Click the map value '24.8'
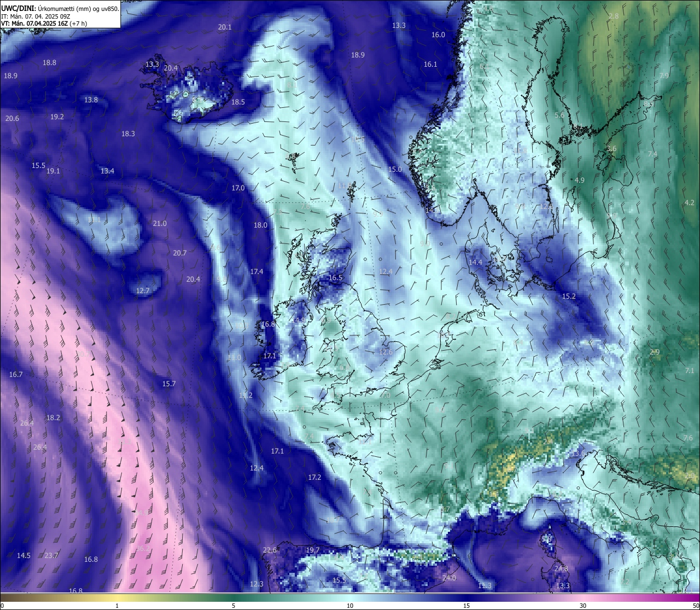This screenshot has height=610, width=700. tap(561, 569)
